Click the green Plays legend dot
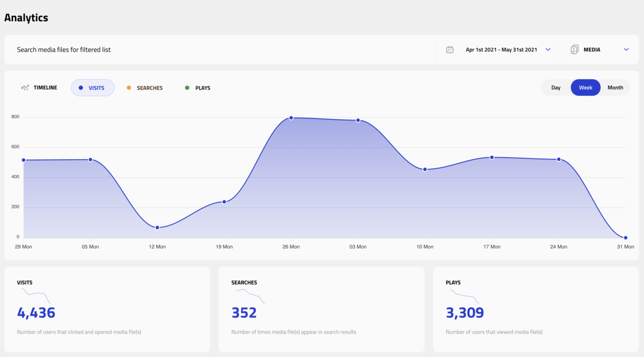 click(187, 88)
